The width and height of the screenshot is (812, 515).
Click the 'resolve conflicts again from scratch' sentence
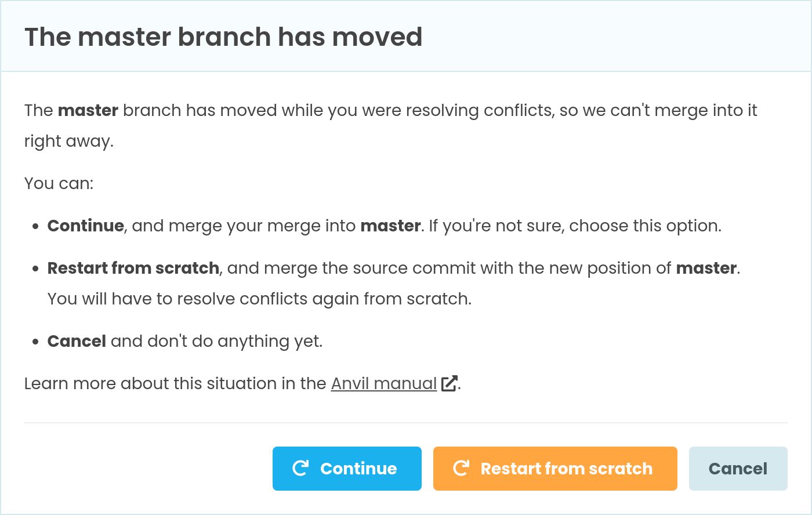click(x=259, y=299)
